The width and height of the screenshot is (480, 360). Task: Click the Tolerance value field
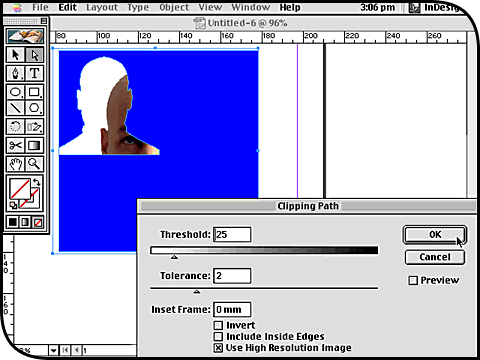pyautogui.click(x=232, y=276)
